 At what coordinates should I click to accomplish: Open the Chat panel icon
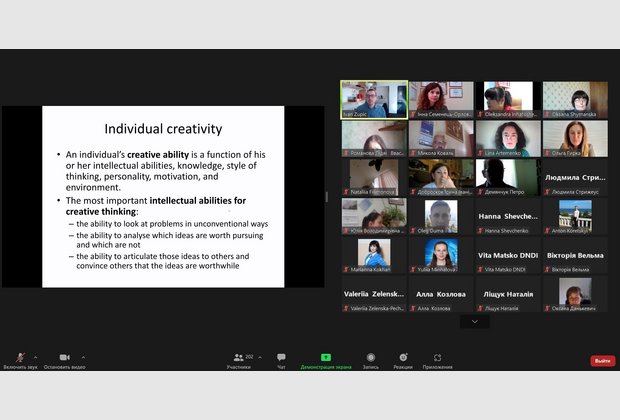point(281,358)
